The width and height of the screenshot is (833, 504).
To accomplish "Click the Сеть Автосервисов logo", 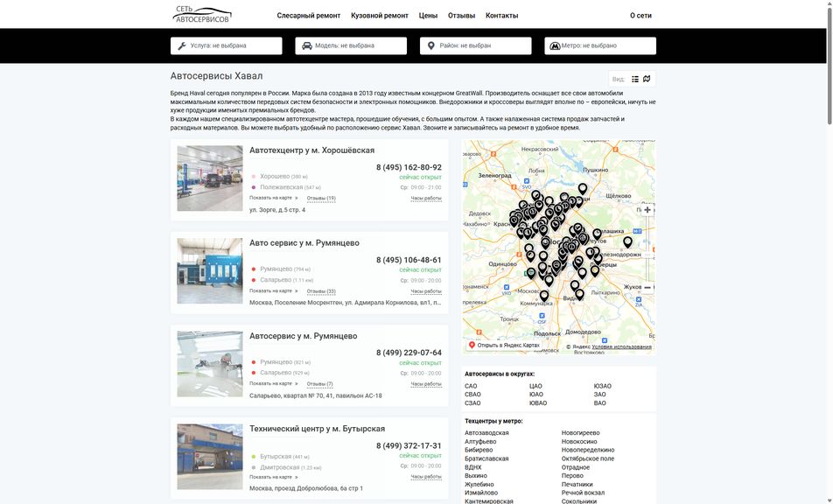I will pyautogui.click(x=202, y=14).
